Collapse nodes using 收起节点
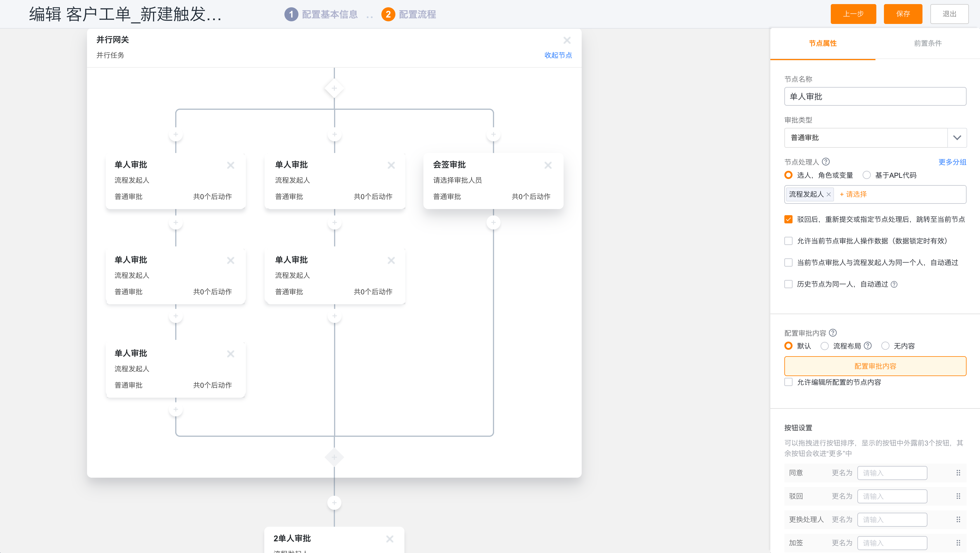The image size is (980, 553). [x=558, y=55]
